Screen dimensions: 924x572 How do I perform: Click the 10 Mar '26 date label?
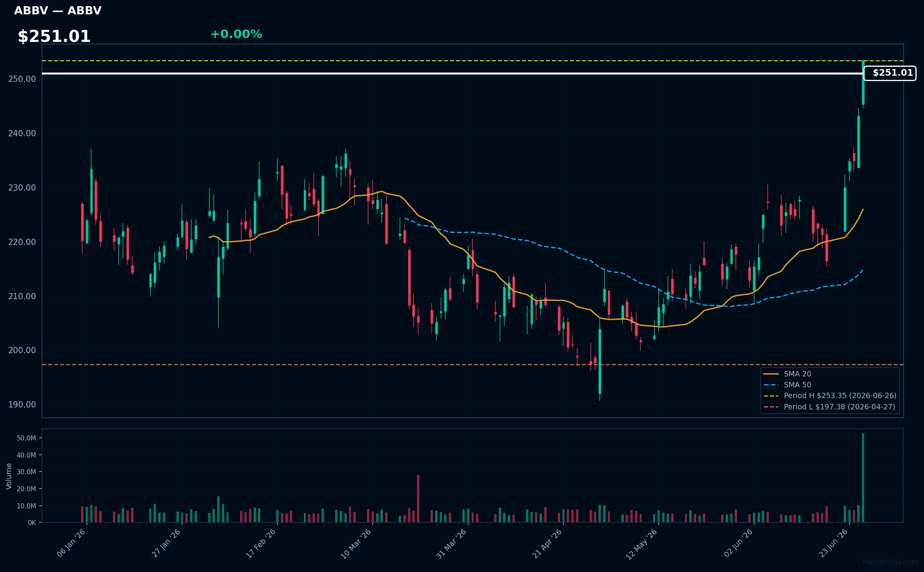point(356,543)
